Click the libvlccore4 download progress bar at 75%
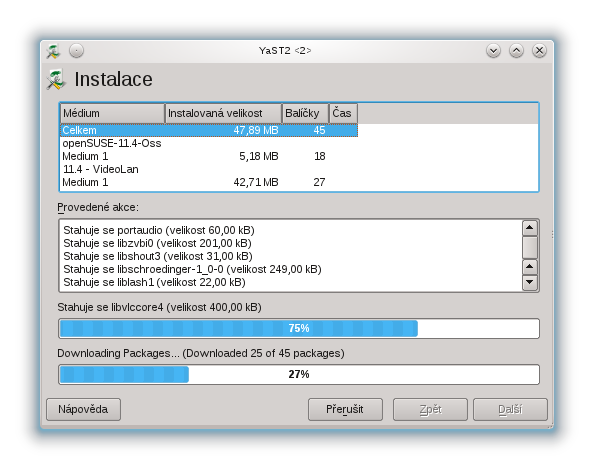 click(299, 328)
